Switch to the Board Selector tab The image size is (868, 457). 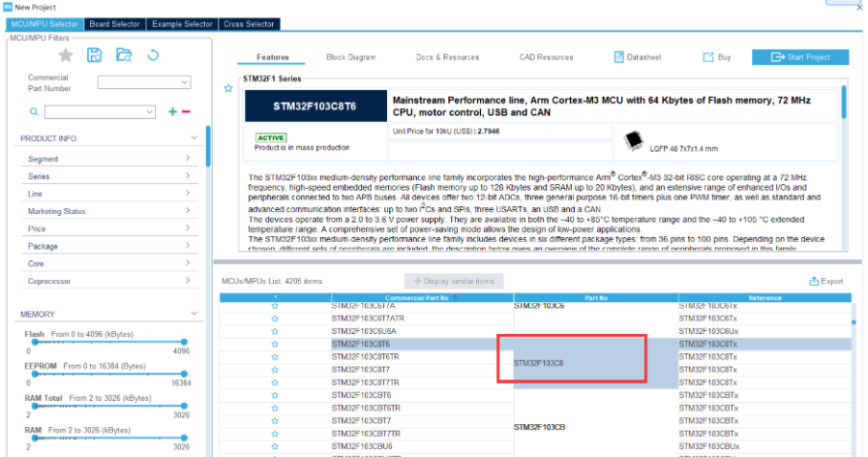click(x=114, y=24)
